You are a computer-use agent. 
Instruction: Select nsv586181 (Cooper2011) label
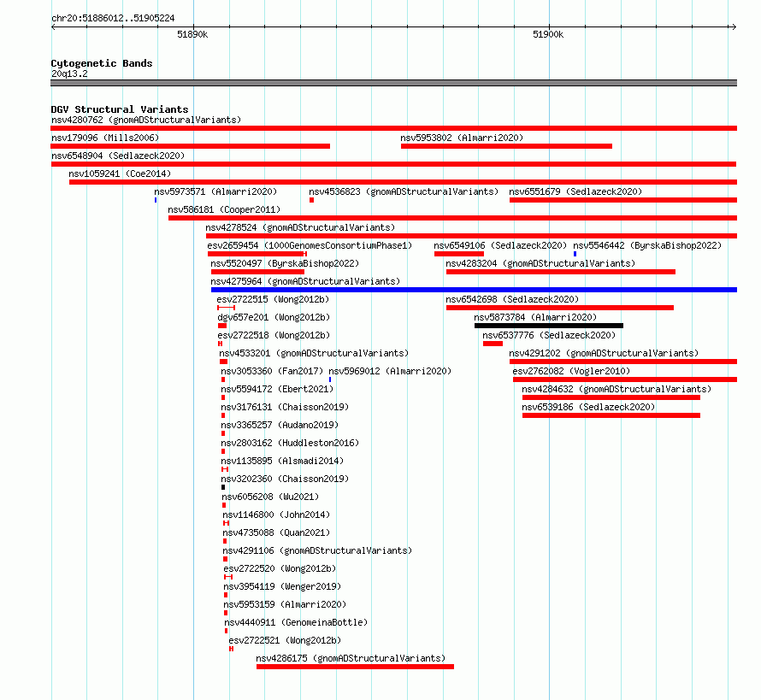[224, 209]
